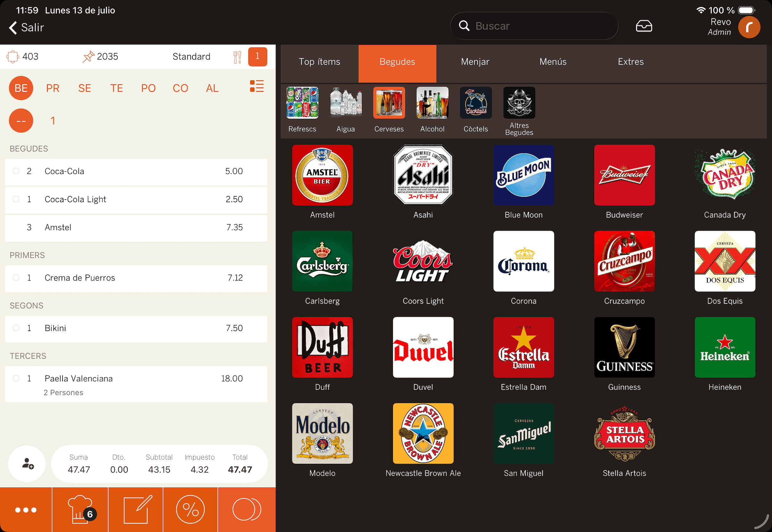Select the Bikini row radio circle
772x532 pixels.
tap(16, 328)
